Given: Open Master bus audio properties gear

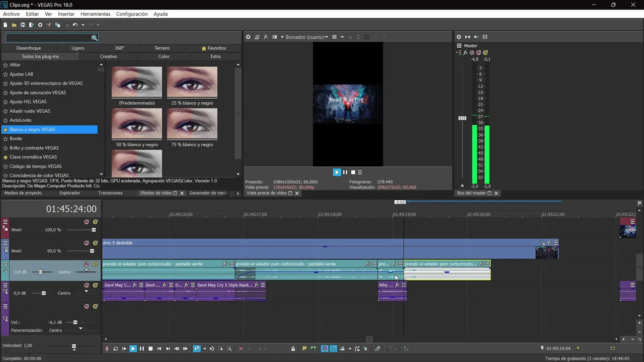Looking at the screenshot, I should coord(459,37).
